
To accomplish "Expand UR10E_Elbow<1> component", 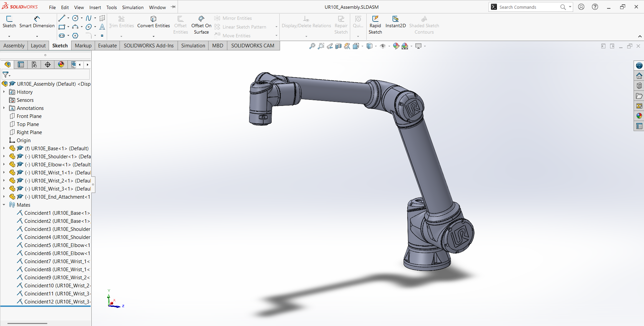I will (x=4, y=164).
